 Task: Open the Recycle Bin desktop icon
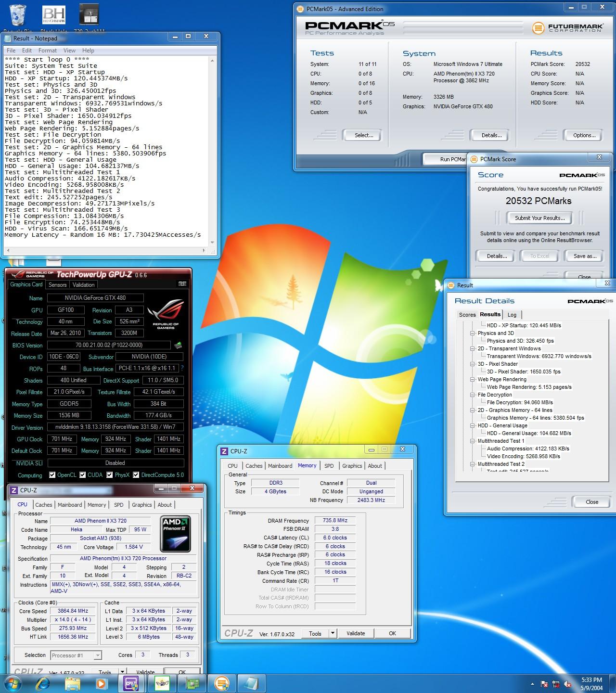pos(18,15)
